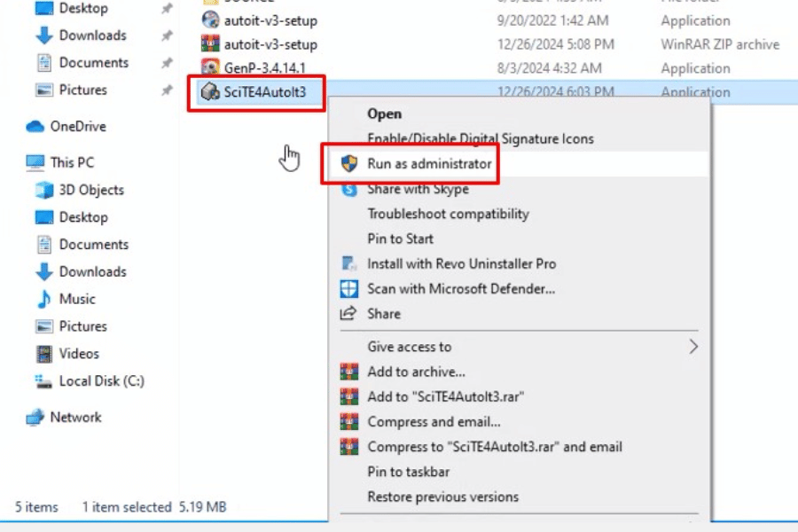Viewport: 798px width, 532px height.
Task: Click the autoit-v3-setup WinRAR ZIP archive icon
Action: (210, 44)
